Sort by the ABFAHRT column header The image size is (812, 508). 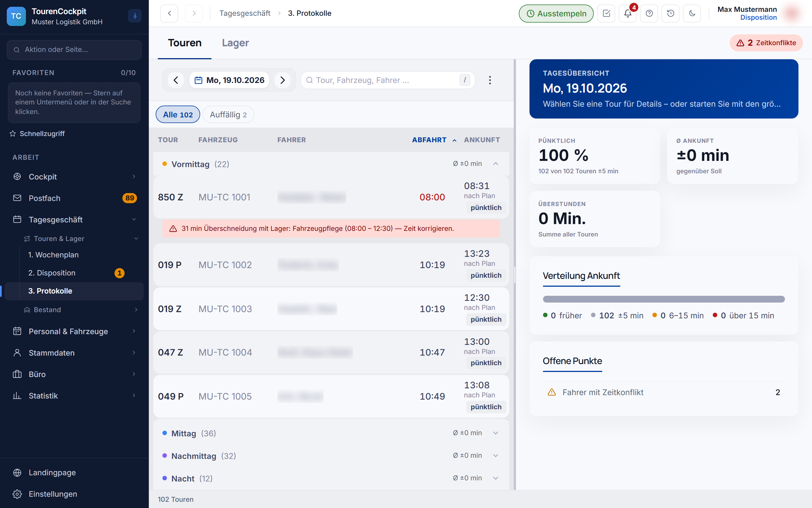pyautogui.click(x=434, y=140)
